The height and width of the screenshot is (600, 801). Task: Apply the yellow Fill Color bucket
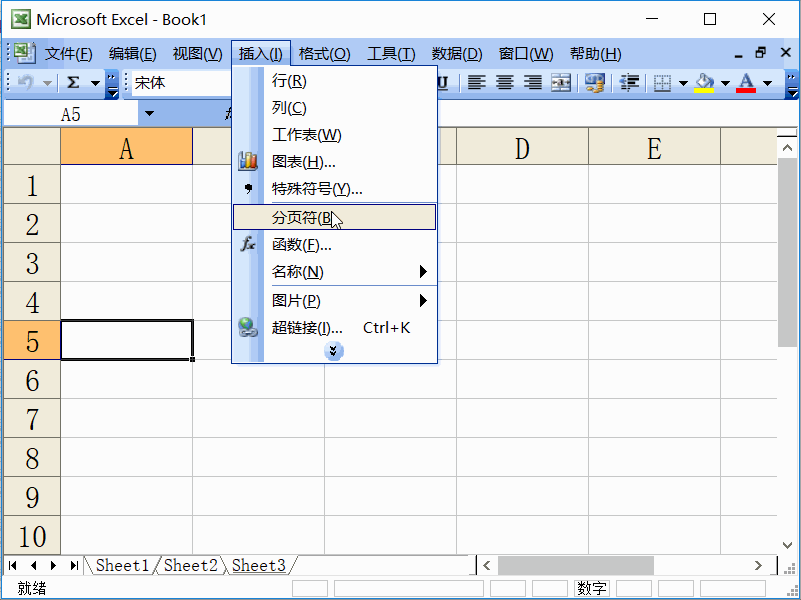704,83
